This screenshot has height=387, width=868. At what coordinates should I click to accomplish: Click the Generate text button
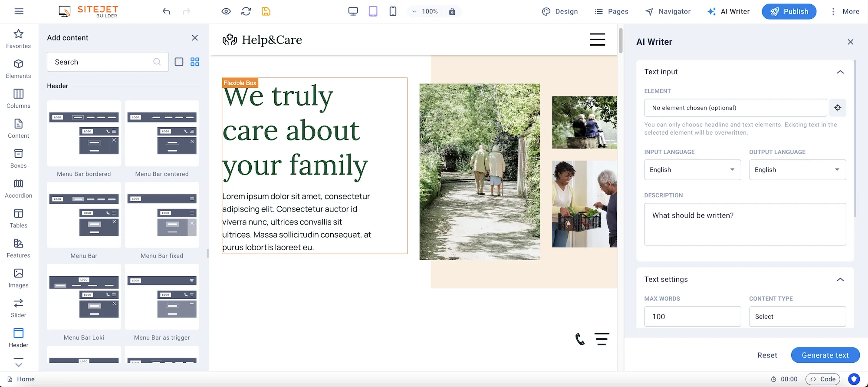pos(825,355)
